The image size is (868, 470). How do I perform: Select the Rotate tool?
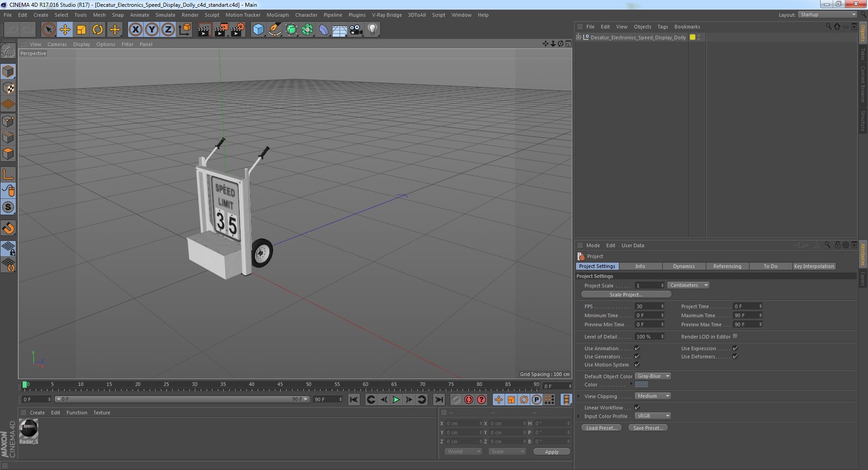click(98, 30)
